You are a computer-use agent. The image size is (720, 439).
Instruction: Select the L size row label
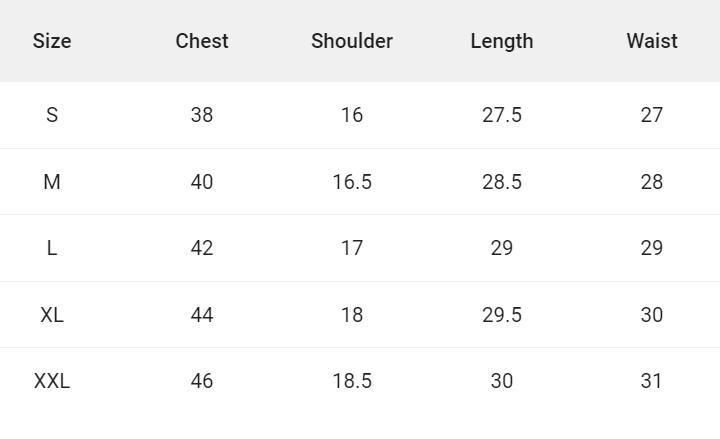point(52,248)
